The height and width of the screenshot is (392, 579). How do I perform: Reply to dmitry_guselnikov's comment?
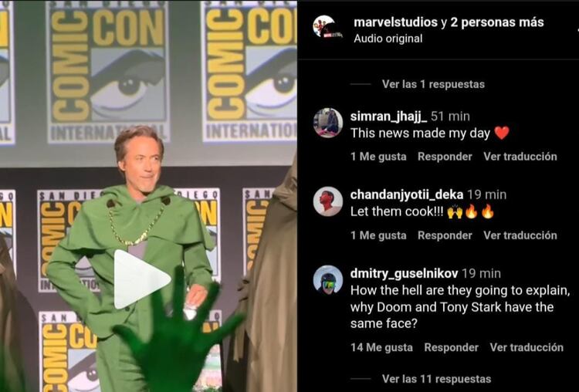452,347
